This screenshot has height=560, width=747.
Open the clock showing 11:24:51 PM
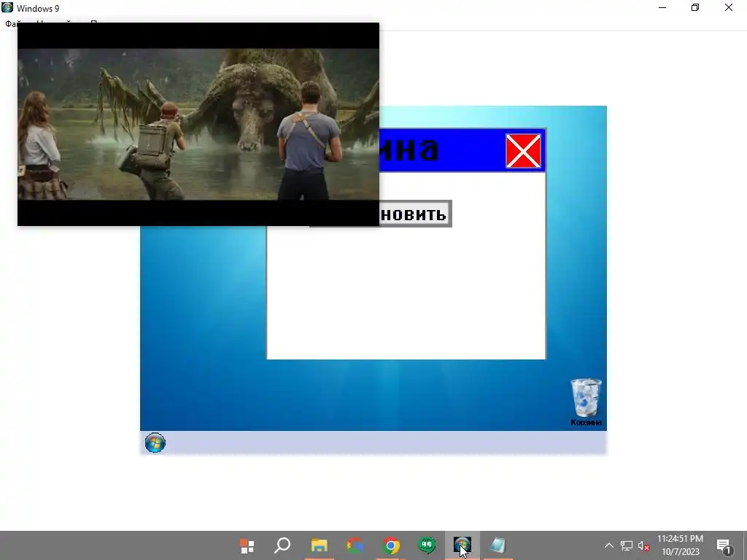click(681, 545)
